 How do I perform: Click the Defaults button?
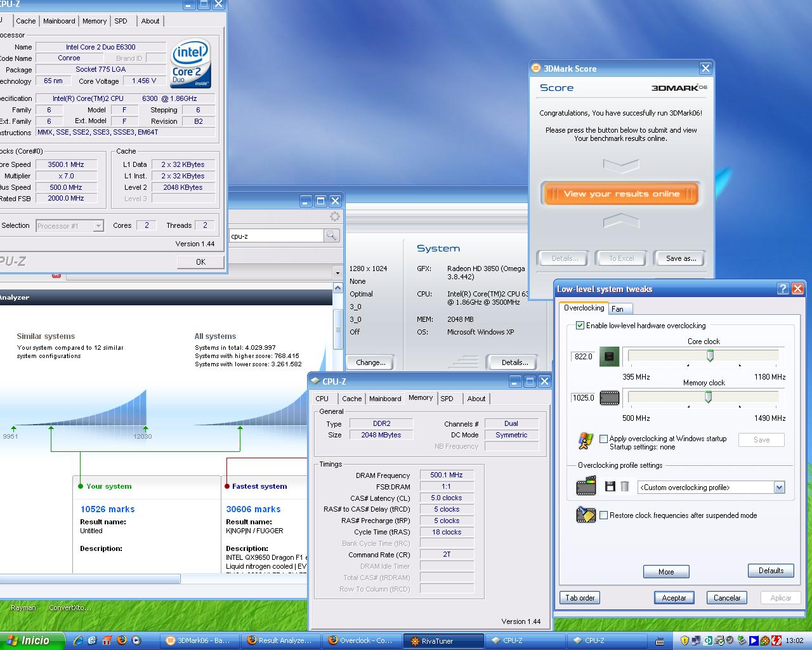pos(771,571)
